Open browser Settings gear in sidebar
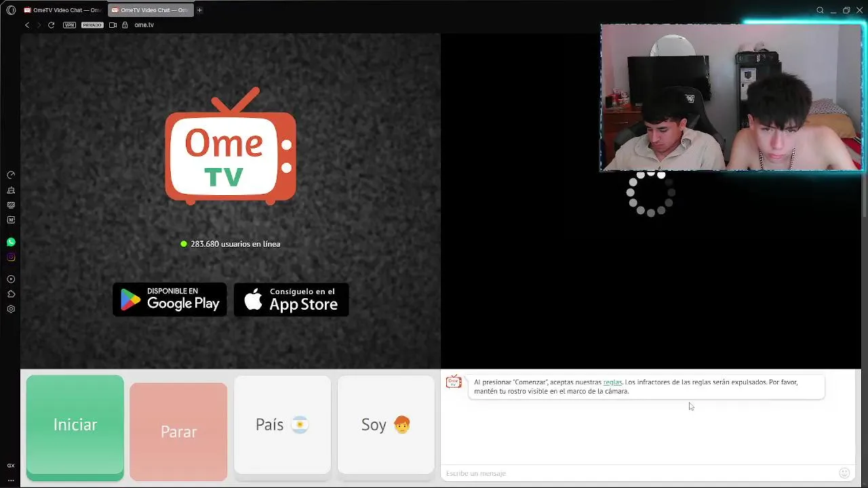This screenshot has height=488, width=868. [x=11, y=309]
